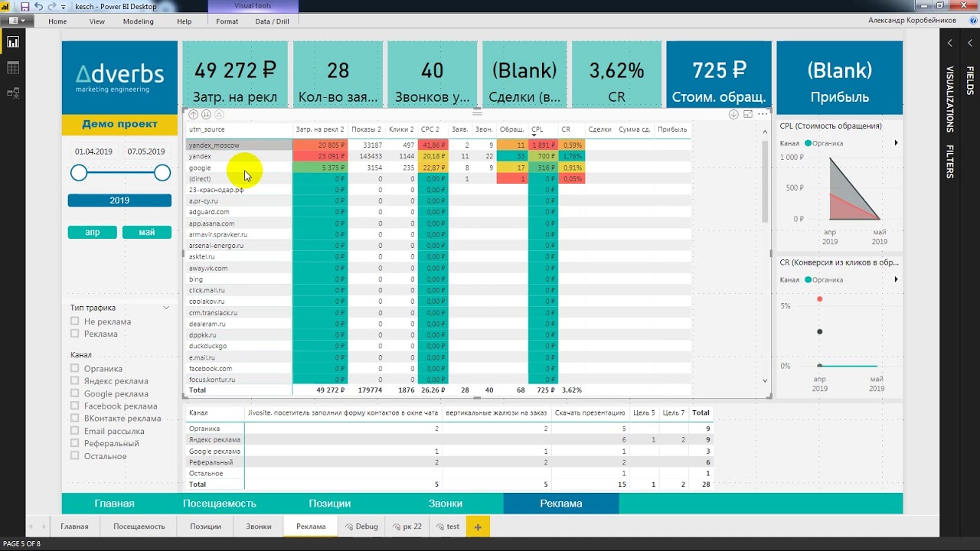Open Focus mode for table visual
This screenshot has width=980, height=551.
pos(747,115)
